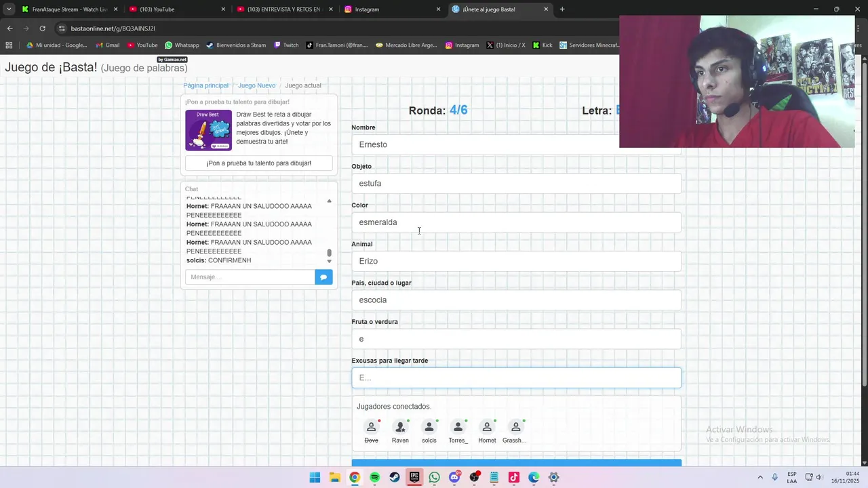The height and width of the screenshot is (488, 868).
Task: Open Google Chrome from the taskbar
Action: coord(355,477)
